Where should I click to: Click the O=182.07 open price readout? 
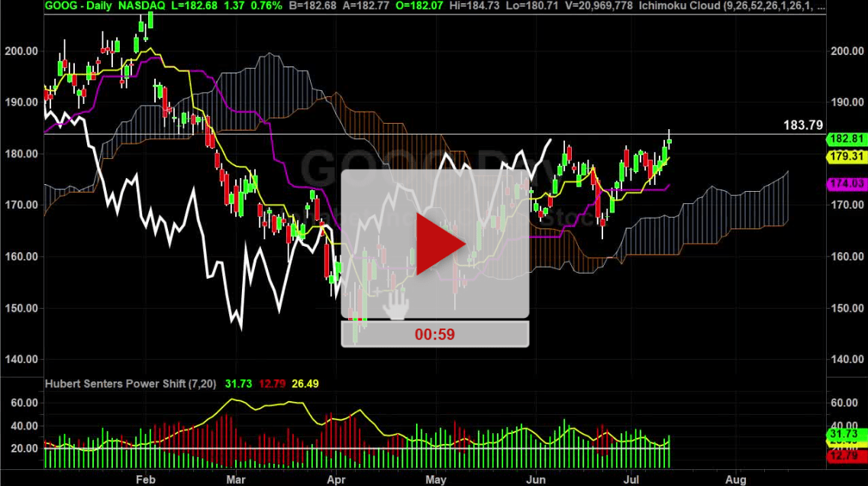420,6
